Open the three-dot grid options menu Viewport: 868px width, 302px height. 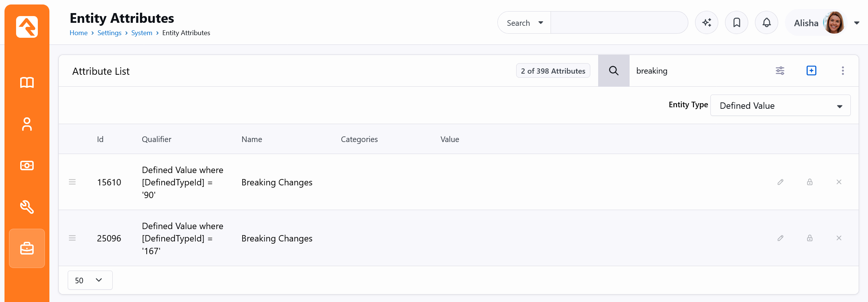(x=843, y=71)
